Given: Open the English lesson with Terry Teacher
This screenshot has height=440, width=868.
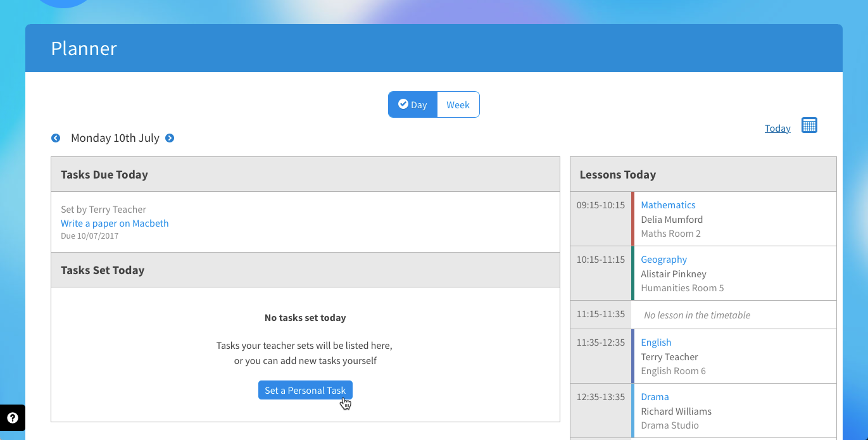Looking at the screenshot, I should pos(656,342).
